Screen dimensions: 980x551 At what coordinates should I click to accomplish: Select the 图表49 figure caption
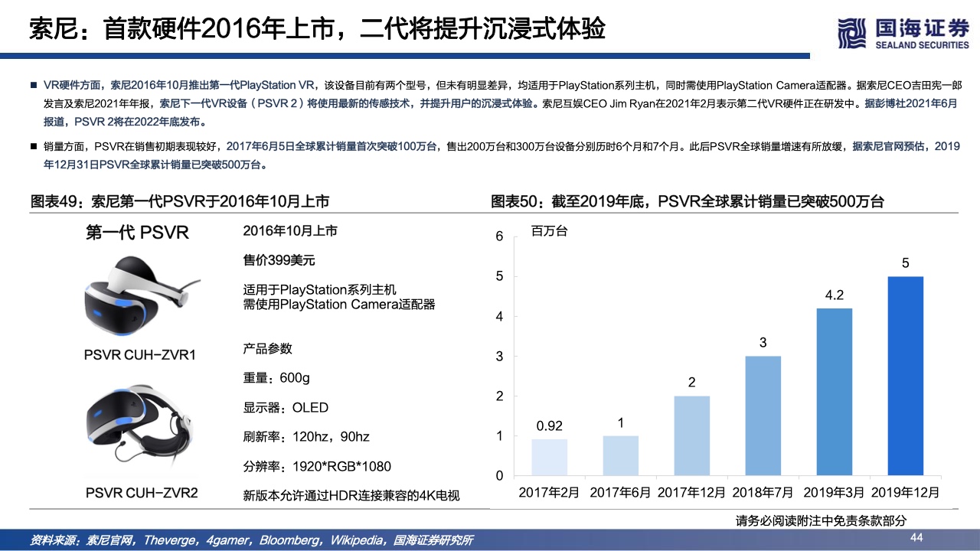pyautogui.click(x=180, y=202)
